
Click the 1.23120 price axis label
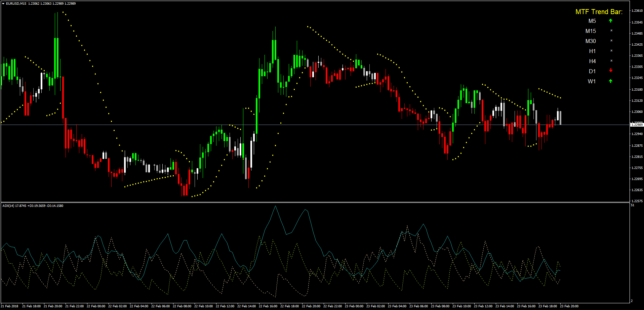(637, 101)
